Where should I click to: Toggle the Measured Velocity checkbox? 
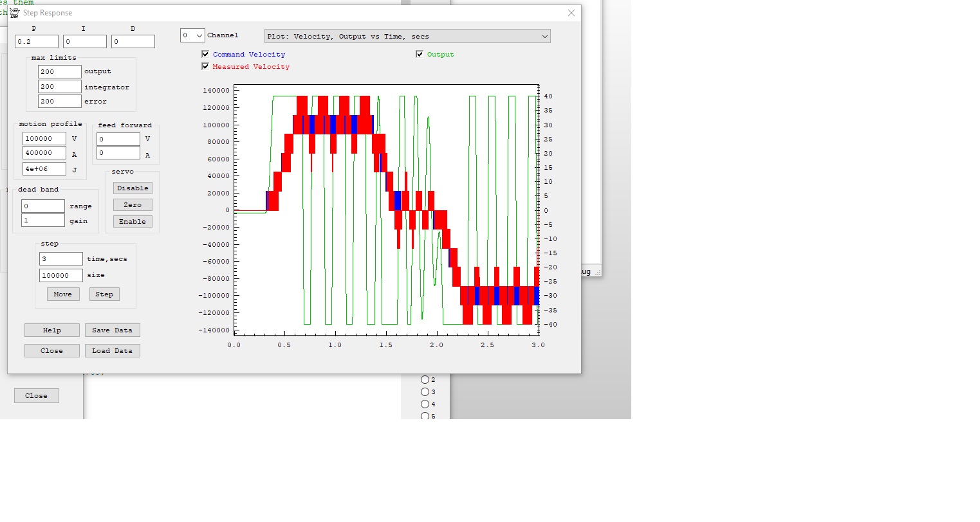(x=205, y=66)
